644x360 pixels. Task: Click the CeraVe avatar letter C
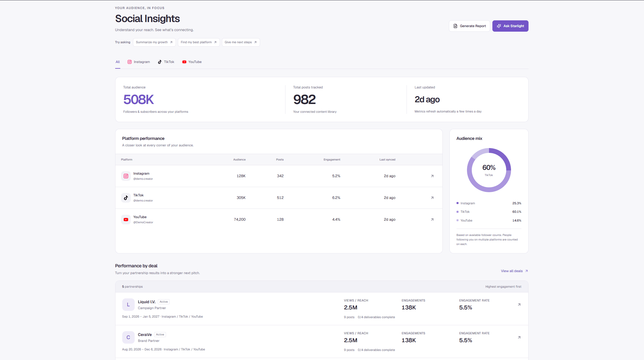pyautogui.click(x=128, y=337)
